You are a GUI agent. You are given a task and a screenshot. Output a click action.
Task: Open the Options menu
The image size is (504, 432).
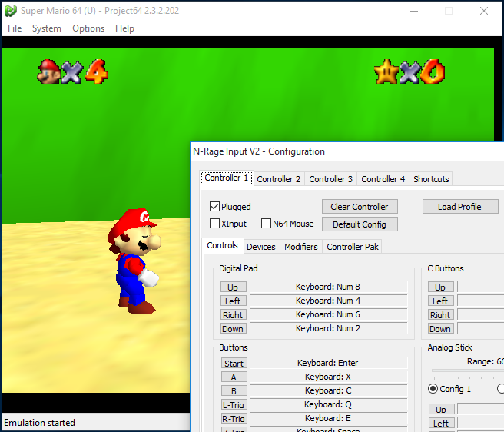[88, 28]
